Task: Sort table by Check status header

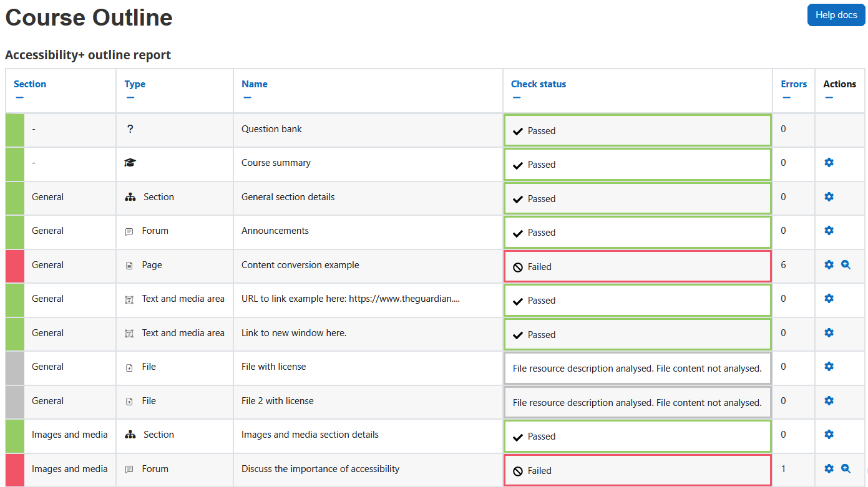Action: (x=539, y=84)
